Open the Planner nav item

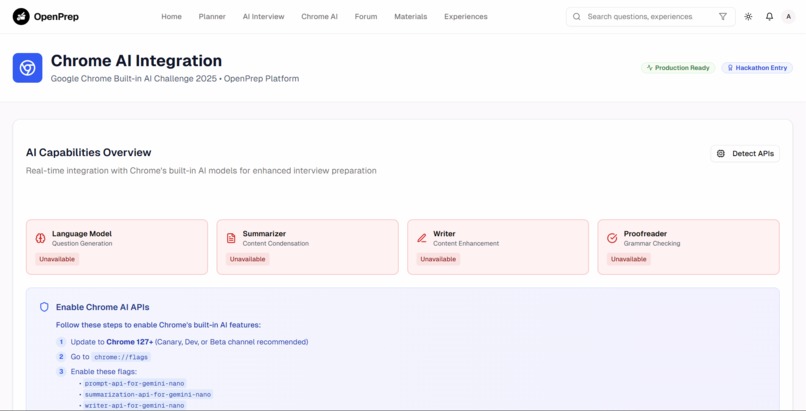pos(212,16)
